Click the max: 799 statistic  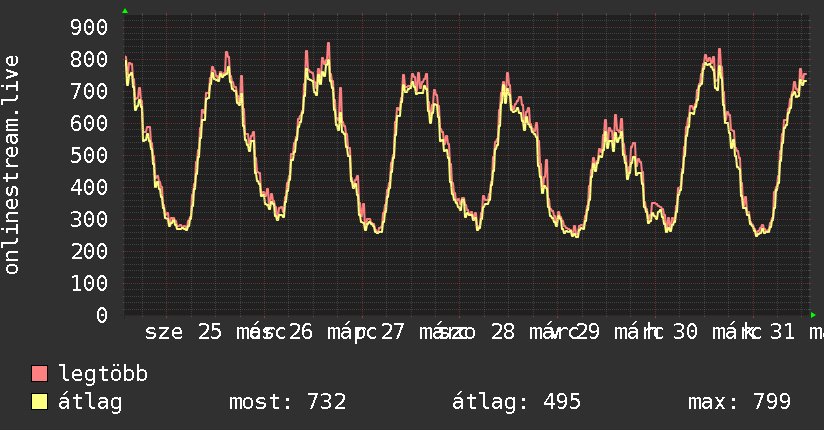739,402
